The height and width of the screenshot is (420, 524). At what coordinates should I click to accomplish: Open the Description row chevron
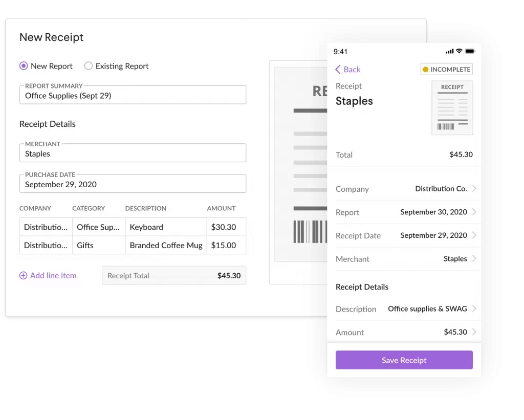click(x=474, y=309)
